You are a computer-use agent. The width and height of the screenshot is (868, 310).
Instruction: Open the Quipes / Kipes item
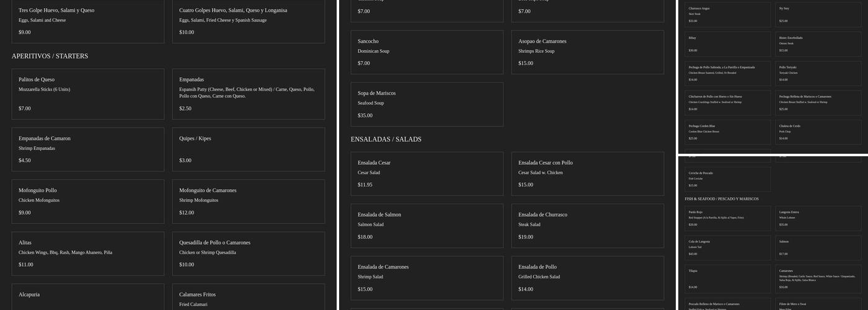click(248, 149)
